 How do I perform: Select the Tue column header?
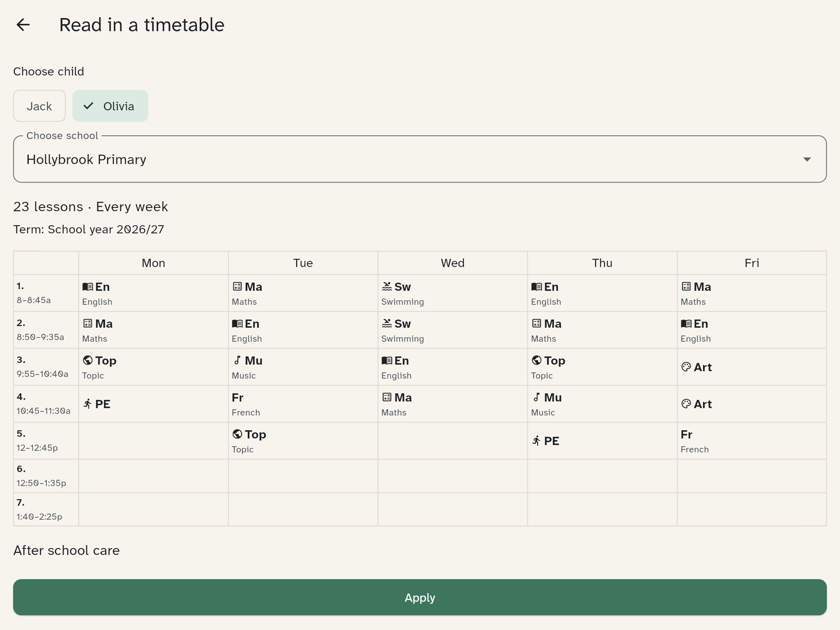click(303, 263)
